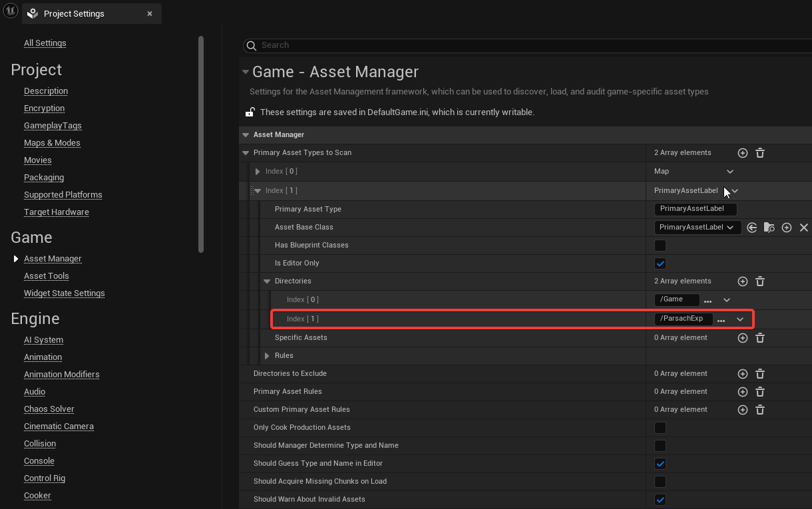Add element to Primary Asset Types to Scan
The height and width of the screenshot is (509, 812).
[x=743, y=153]
